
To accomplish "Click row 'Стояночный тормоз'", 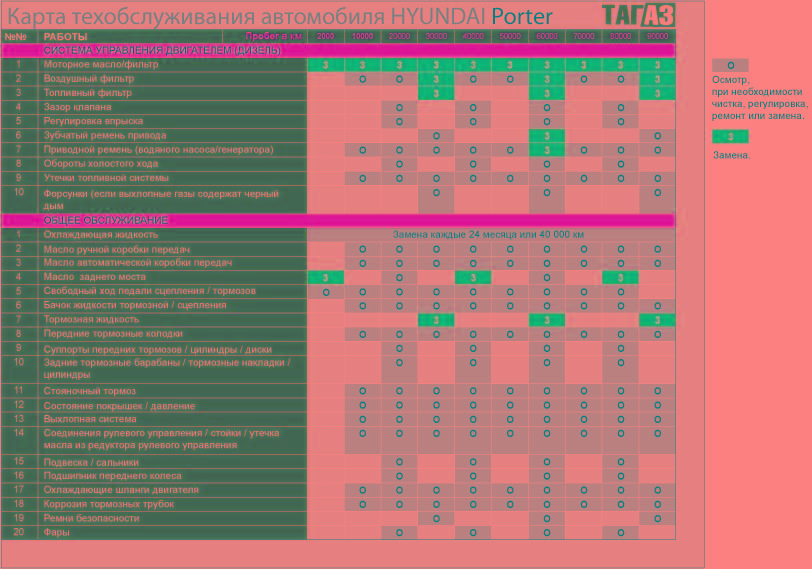I will [x=339, y=391].
